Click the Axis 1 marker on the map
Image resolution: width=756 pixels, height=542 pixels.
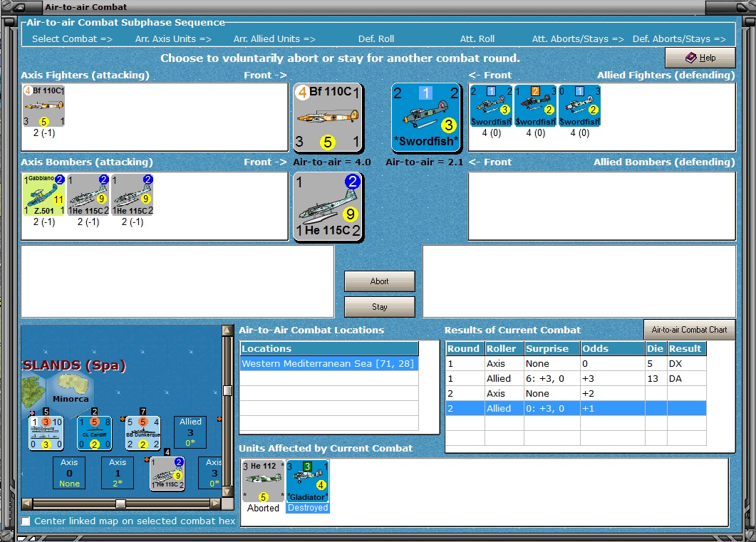pyautogui.click(x=118, y=473)
